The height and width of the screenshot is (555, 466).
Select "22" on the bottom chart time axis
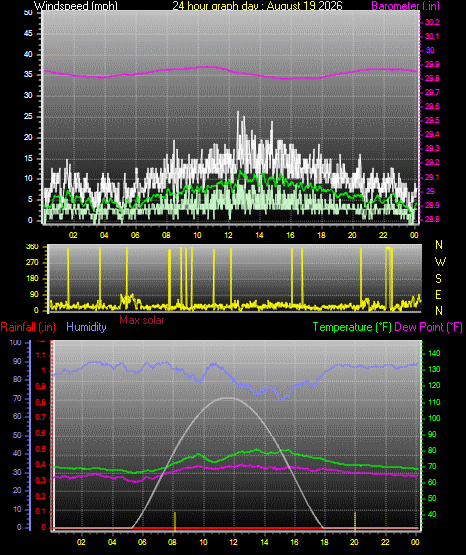(385, 542)
